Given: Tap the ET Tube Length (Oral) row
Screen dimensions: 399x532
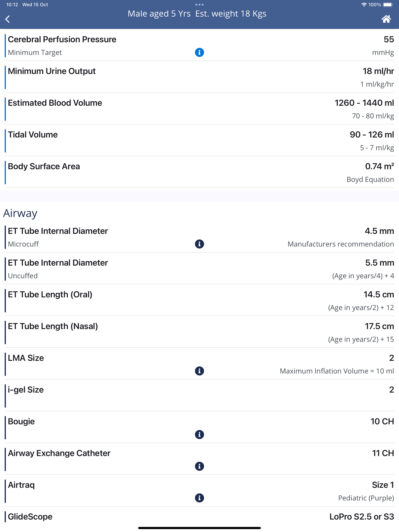Looking at the screenshot, I should (x=199, y=300).
